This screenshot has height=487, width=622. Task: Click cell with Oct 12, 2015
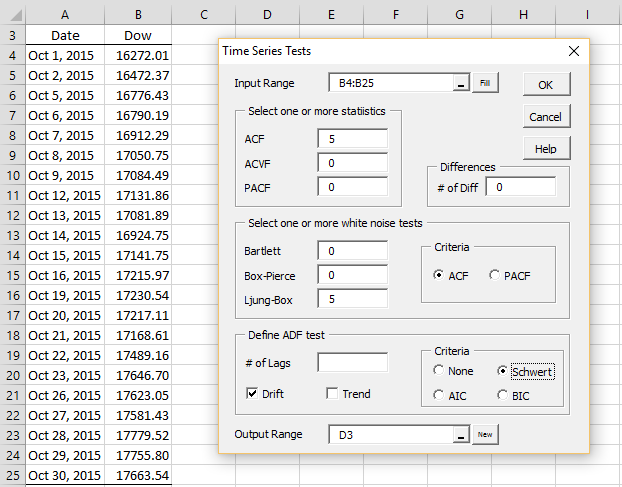pyautogui.click(x=65, y=196)
